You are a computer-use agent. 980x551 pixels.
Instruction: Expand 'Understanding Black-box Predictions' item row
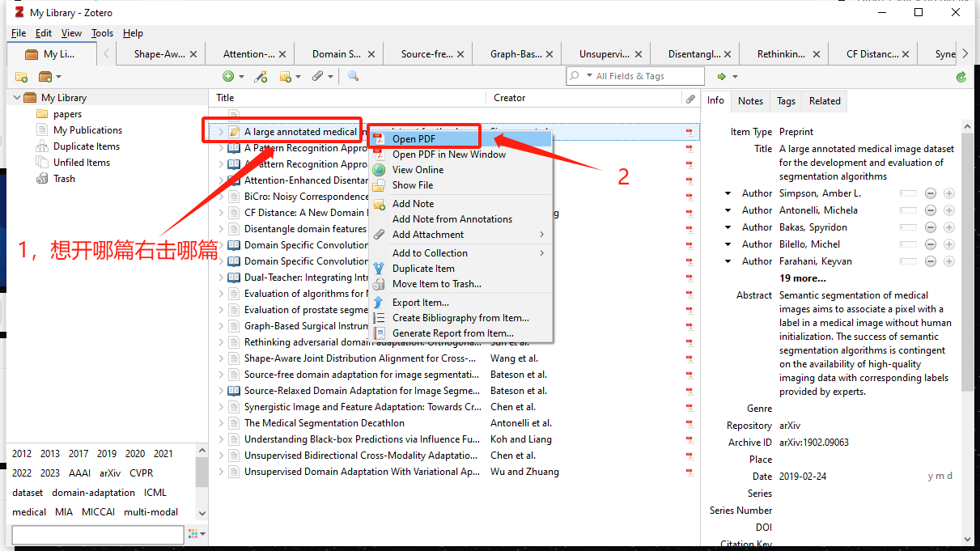coord(221,439)
